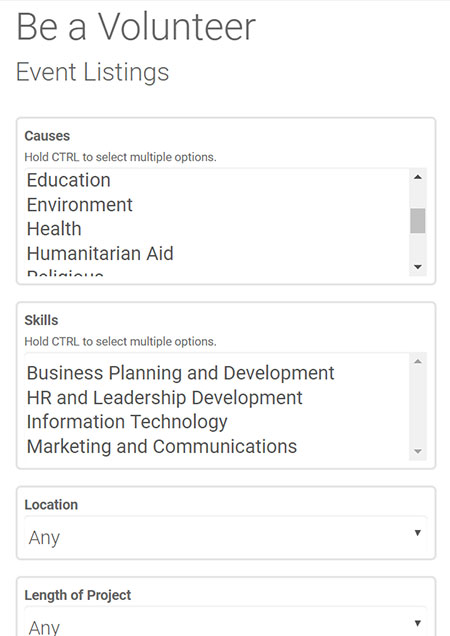Click the Skills list scrollbar track

(x=418, y=406)
